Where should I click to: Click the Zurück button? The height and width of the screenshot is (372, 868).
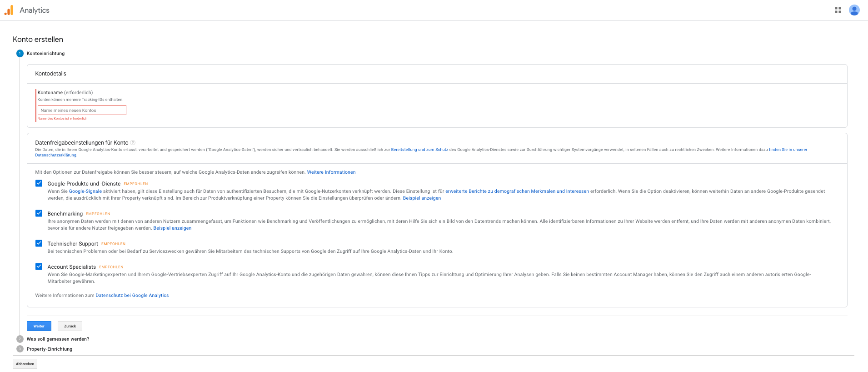tap(70, 326)
